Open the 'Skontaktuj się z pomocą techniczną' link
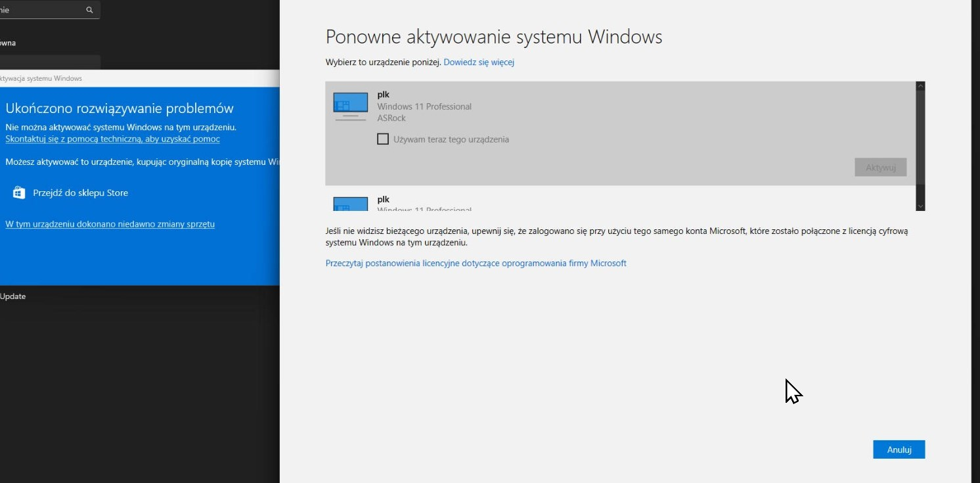 tap(112, 139)
